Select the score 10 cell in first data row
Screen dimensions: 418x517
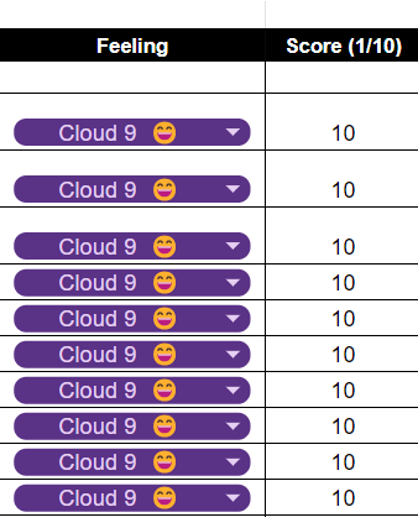pos(342,122)
